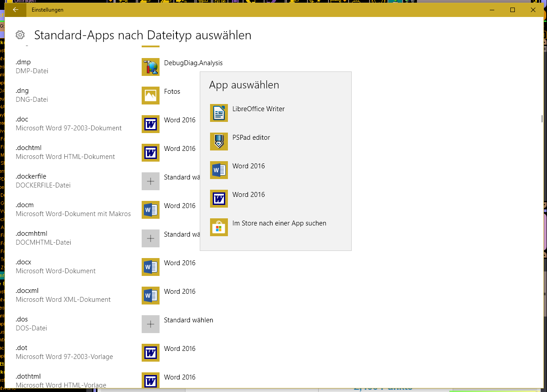This screenshot has height=392, width=547.
Task: Click the Word icon for .docm
Action: pyautogui.click(x=151, y=209)
